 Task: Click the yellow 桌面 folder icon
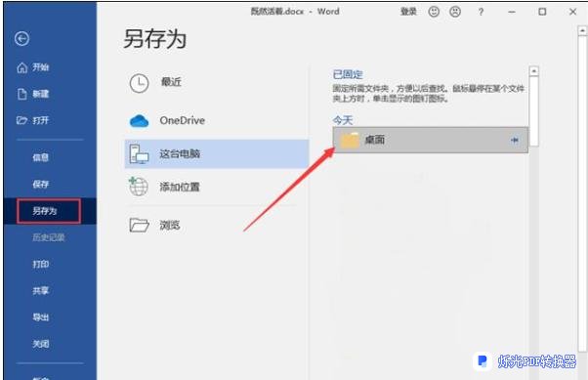click(350, 141)
